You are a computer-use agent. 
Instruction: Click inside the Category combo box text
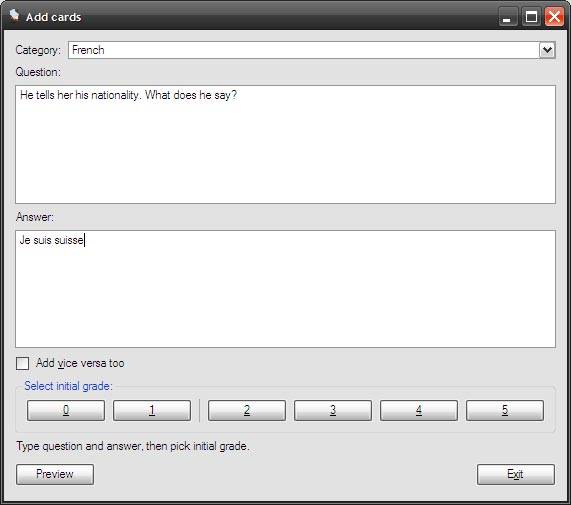point(303,50)
